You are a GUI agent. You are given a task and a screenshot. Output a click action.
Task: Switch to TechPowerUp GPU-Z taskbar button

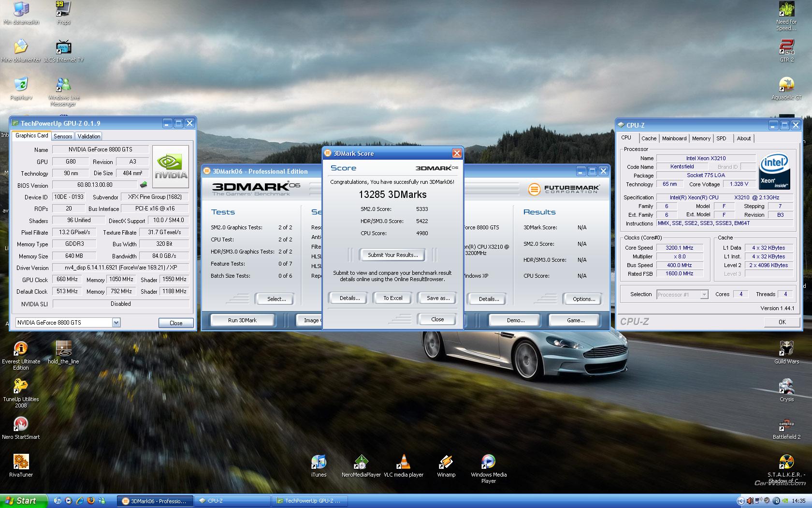pos(309,501)
